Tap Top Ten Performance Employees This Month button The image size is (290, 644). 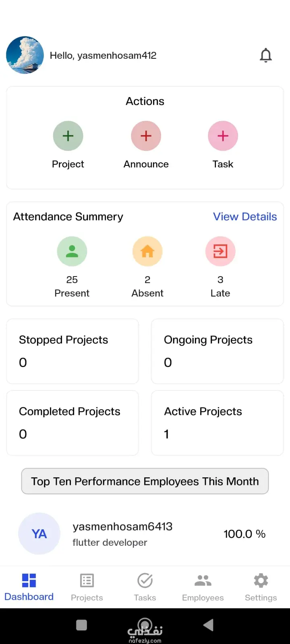coord(145,481)
